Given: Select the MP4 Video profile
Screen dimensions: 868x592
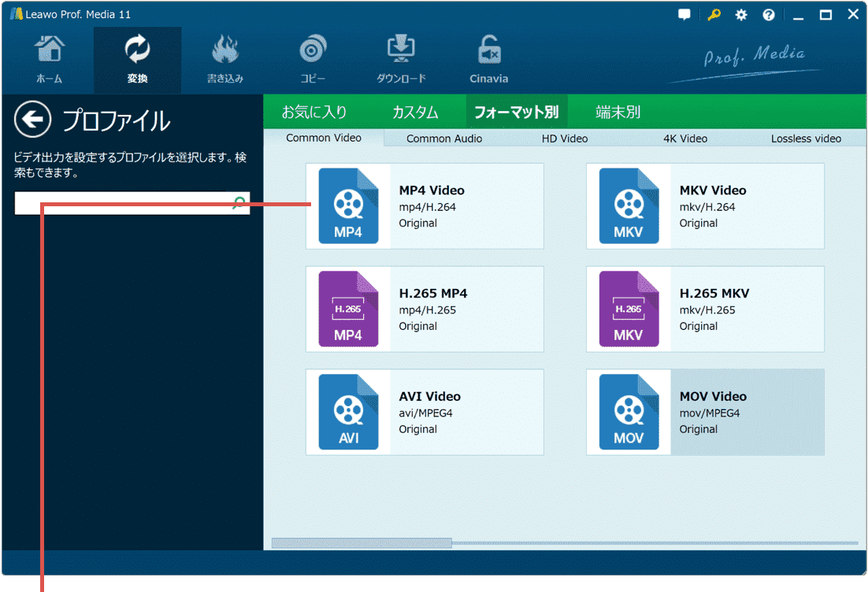Looking at the screenshot, I should (425, 206).
